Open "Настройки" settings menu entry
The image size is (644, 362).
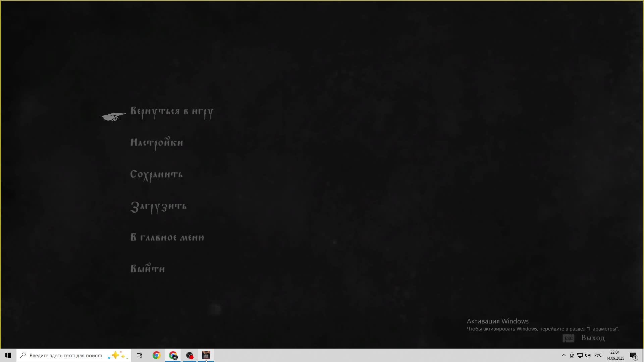156,143
